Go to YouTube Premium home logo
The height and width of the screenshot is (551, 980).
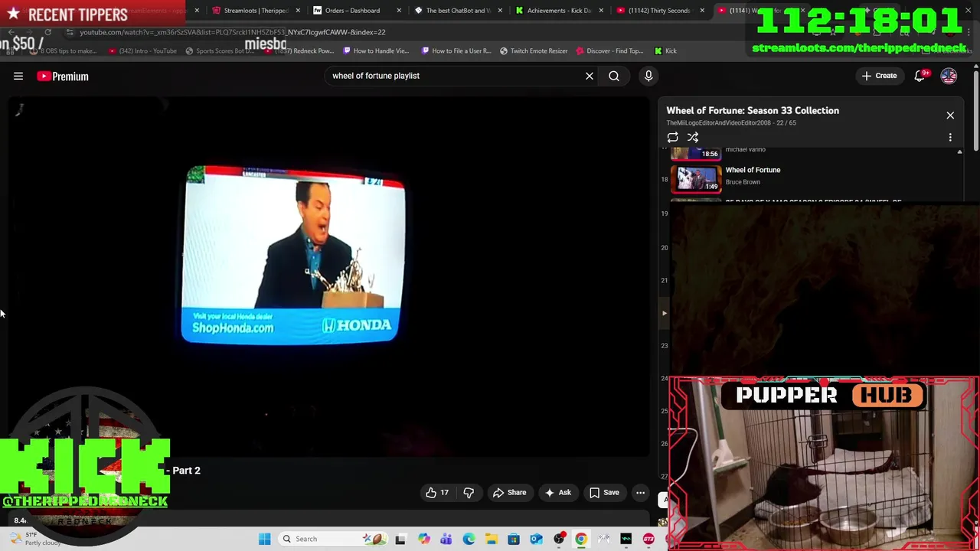pyautogui.click(x=63, y=76)
